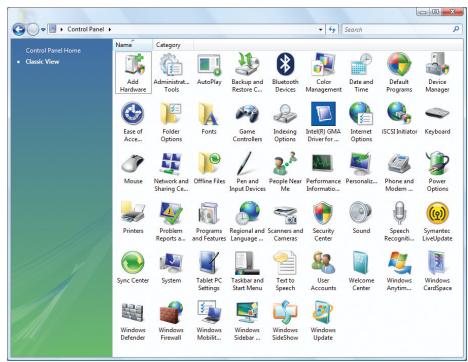Open Windows CardSpace

437,271
